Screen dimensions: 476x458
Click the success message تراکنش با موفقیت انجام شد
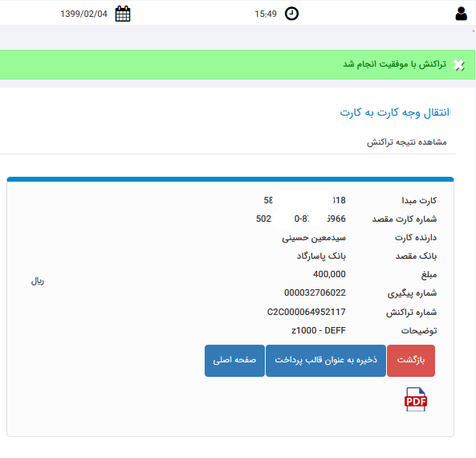tap(395, 64)
